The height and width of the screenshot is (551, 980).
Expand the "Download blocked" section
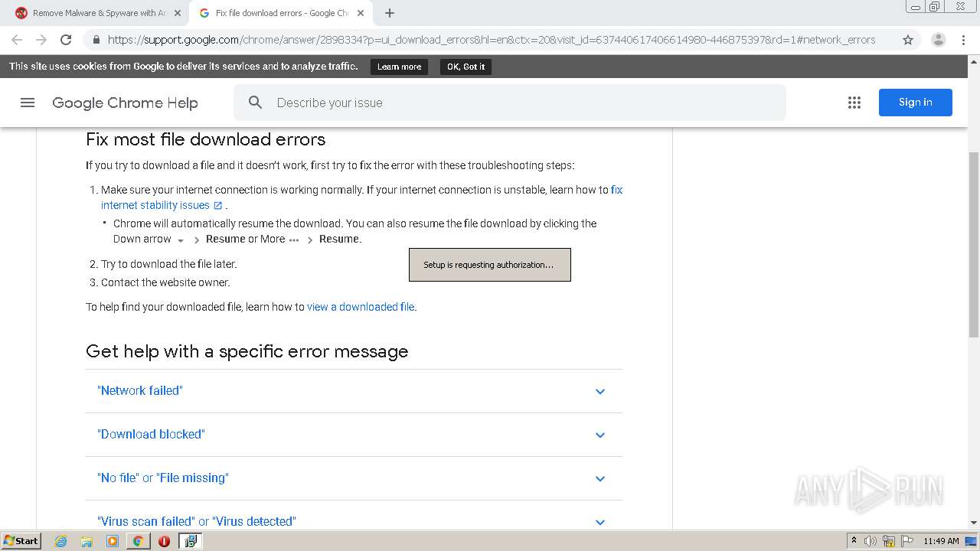354,435
